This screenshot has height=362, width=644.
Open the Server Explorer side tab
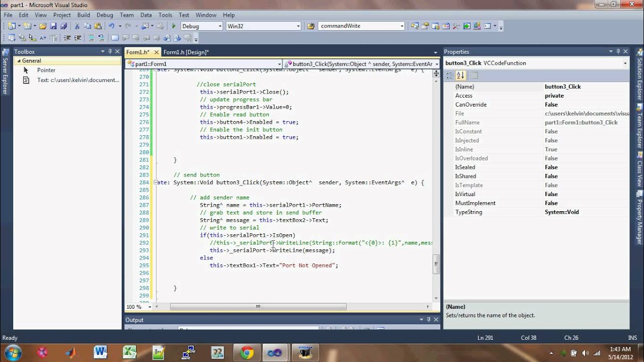5,72
